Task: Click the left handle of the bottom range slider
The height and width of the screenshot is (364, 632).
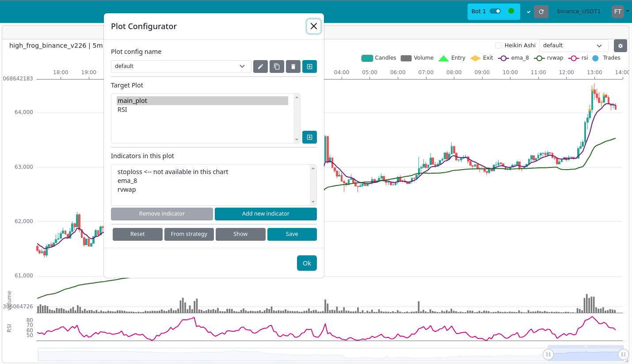Action: tap(548, 354)
